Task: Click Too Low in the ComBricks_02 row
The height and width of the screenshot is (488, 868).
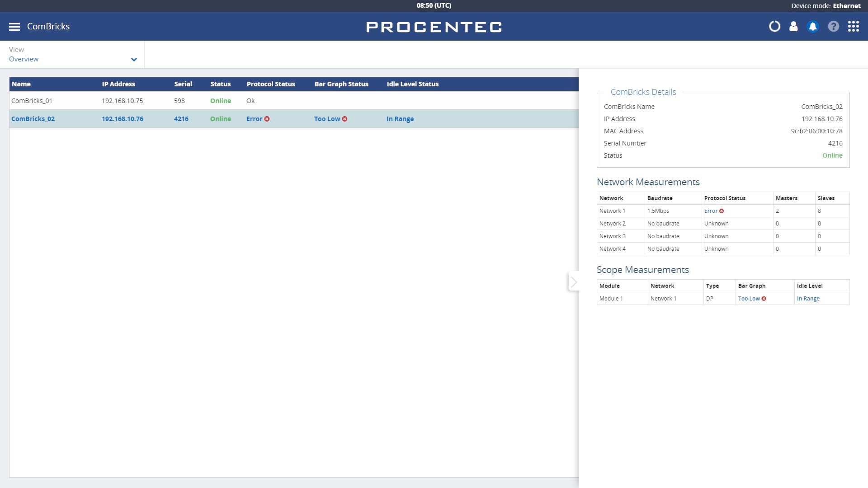Action: [327, 119]
